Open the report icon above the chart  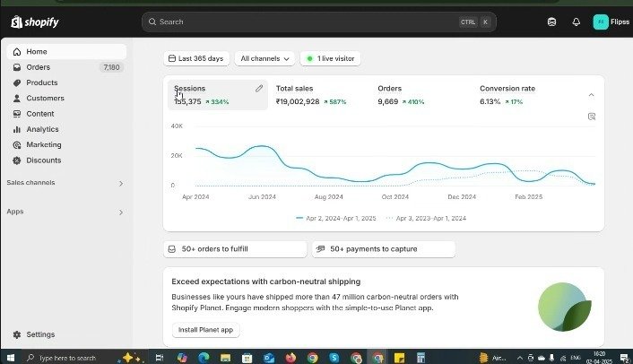click(592, 117)
